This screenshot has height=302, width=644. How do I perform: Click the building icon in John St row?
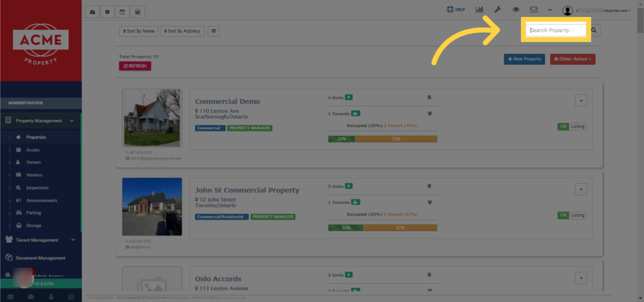[x=429, y=186]
